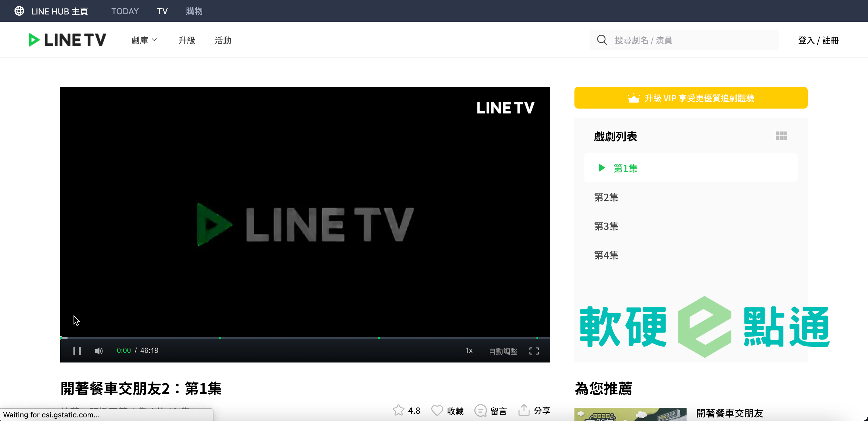The height and width of the screenshot is (421, 868).
Task: Add show to favorites with heart icon
Action: pos(437,410)
